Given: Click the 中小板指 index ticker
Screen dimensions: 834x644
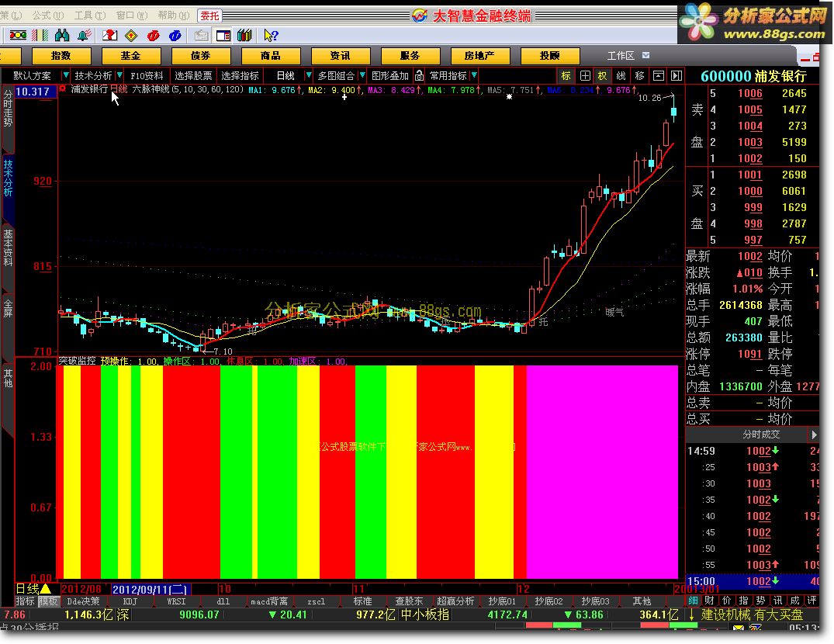Looking at the screenshot, I should click(x=425, y=615).
